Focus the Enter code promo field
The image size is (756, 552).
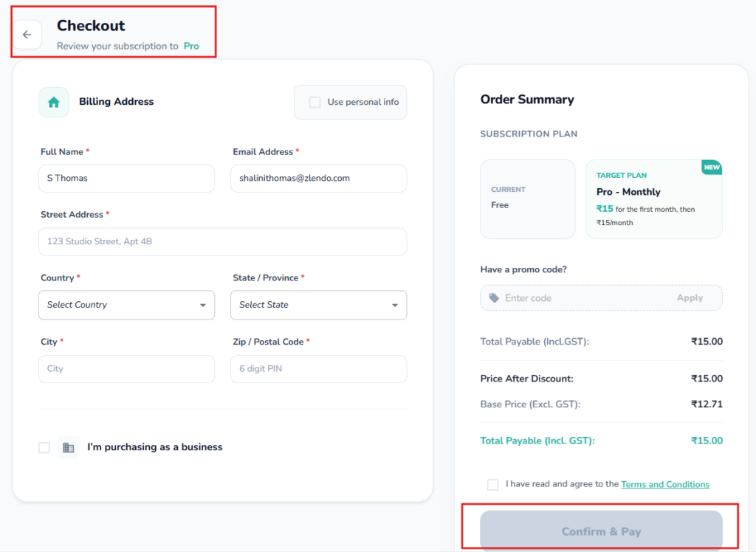click(583, 298)
